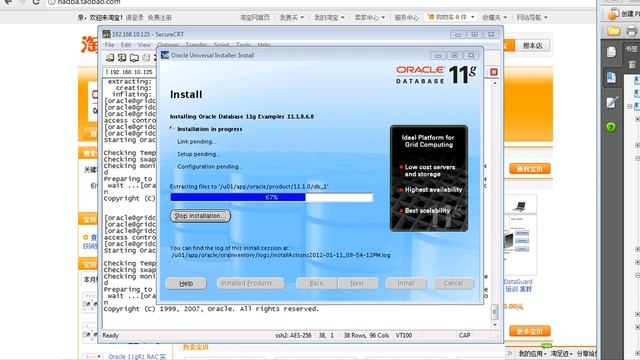Open the Signatures panel pen icon in Acrobat
This screenshot has width=640, height=360.
(x=611, y=102)
